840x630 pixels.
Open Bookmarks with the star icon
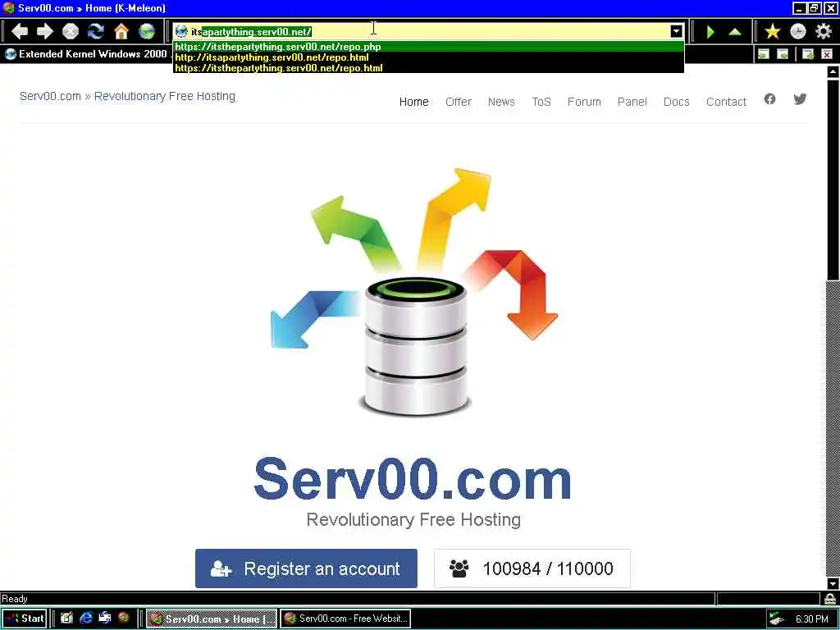773,32
